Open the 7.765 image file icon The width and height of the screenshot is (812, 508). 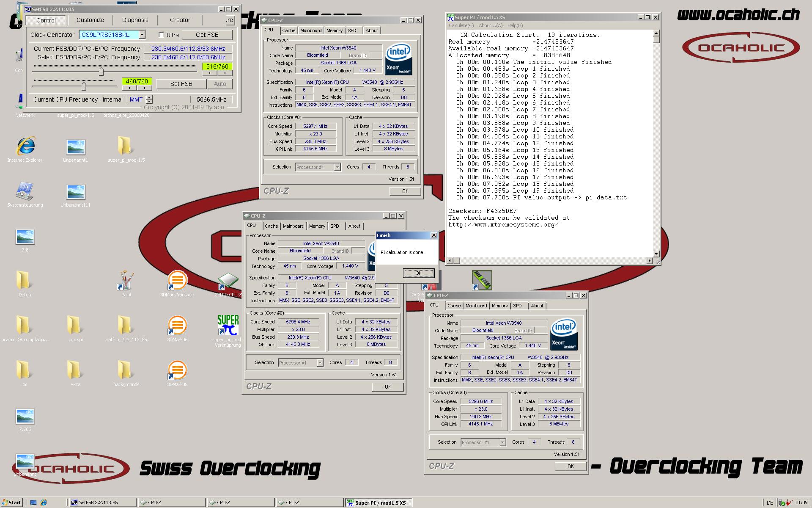pyautogui.click(x=25, y=416)
